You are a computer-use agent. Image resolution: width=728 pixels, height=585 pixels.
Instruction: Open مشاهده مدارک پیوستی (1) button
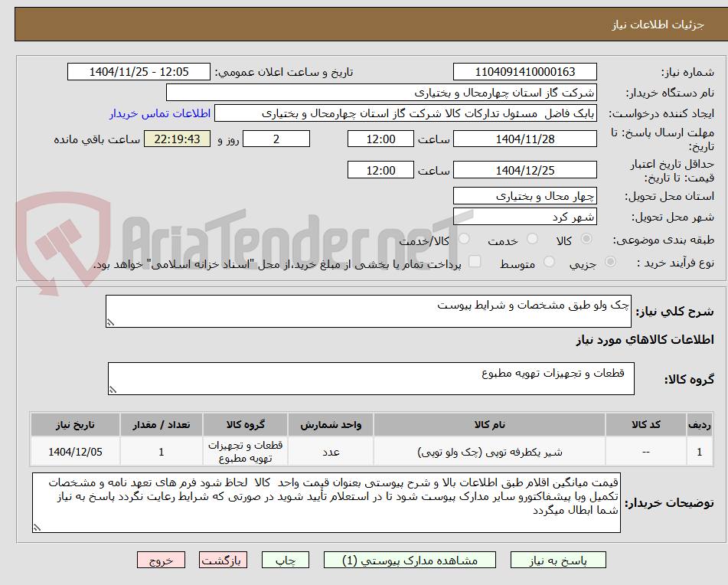coord(410,560)
